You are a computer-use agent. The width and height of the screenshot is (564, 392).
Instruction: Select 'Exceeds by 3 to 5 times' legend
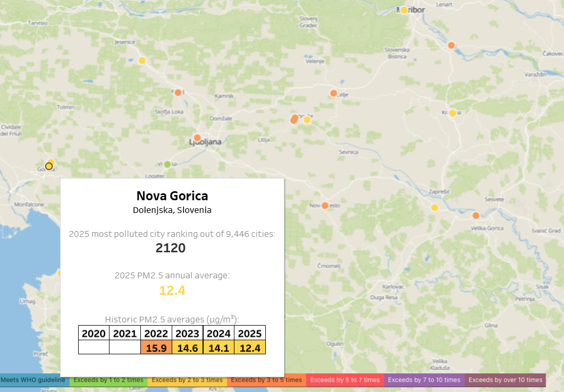(x=266, y=380)
